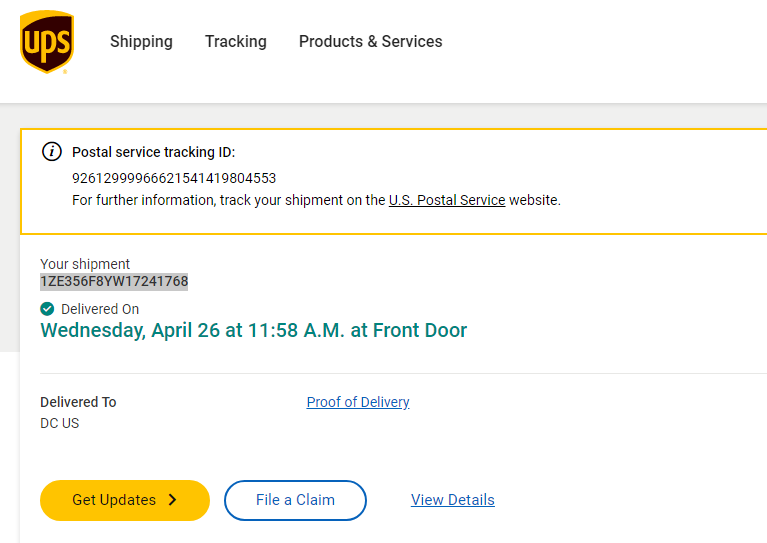
Task: Open the Shipping menu
Action: (x=141, y=42)
